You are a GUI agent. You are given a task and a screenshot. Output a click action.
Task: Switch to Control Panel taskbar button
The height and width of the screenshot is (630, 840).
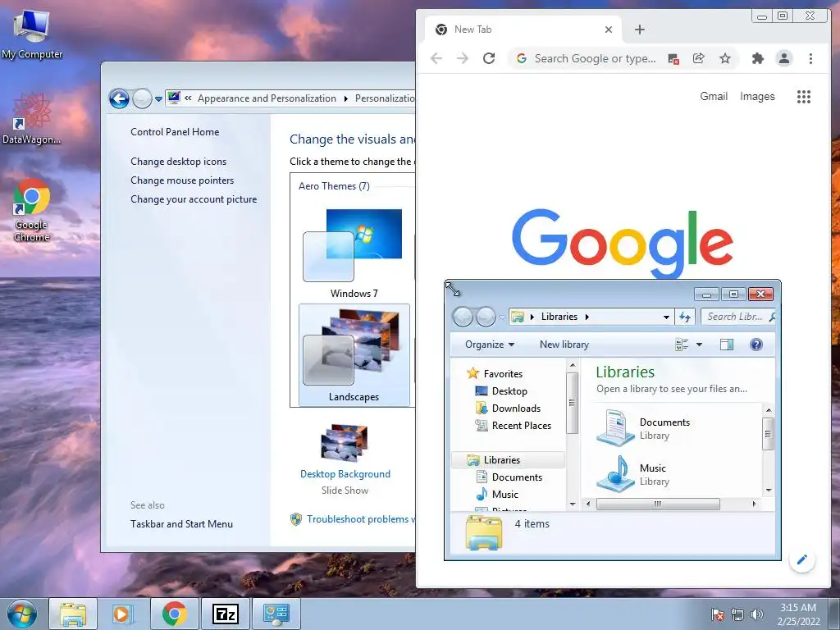coord(276,614)
